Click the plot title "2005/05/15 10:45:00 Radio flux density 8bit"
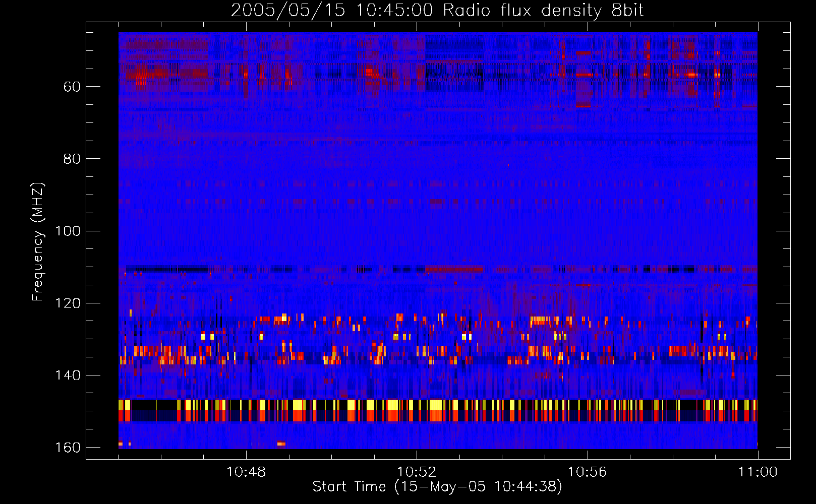Image resolution: width=816 pixels, height=504 pixels. click(437, 11)
